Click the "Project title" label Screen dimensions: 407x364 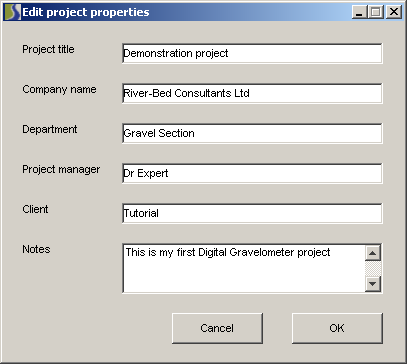point(48,49)
